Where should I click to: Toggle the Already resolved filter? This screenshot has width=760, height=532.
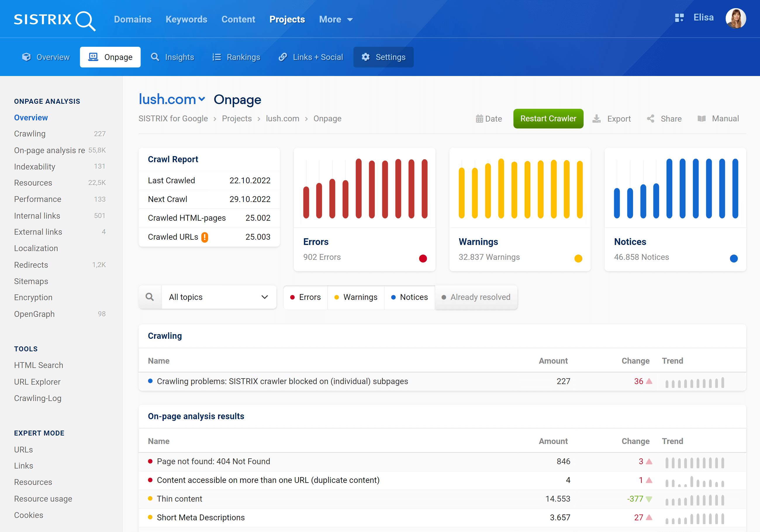click(x=476, y=297)
